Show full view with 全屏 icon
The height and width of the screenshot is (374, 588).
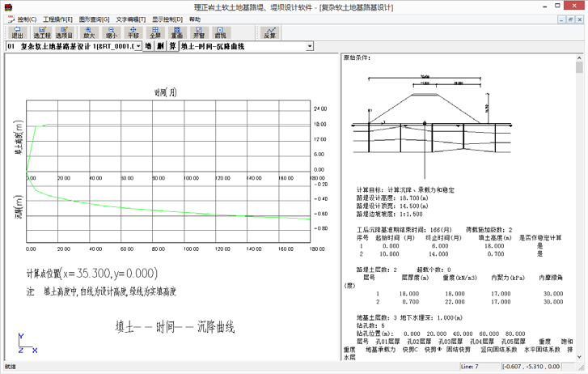pyautogui.click(x=155, y=33)
